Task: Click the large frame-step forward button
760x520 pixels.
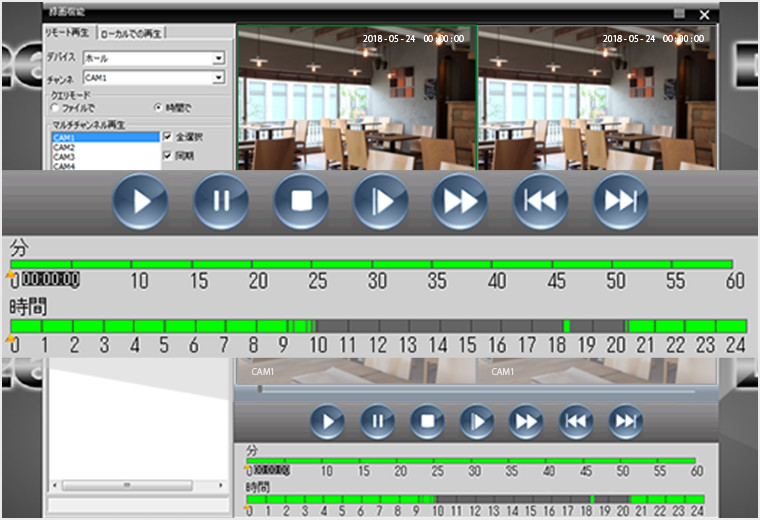Action: click(381, 201)
